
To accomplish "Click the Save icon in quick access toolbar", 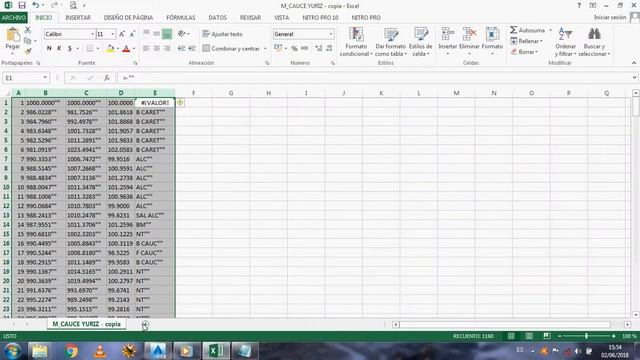I will [22, 5].
